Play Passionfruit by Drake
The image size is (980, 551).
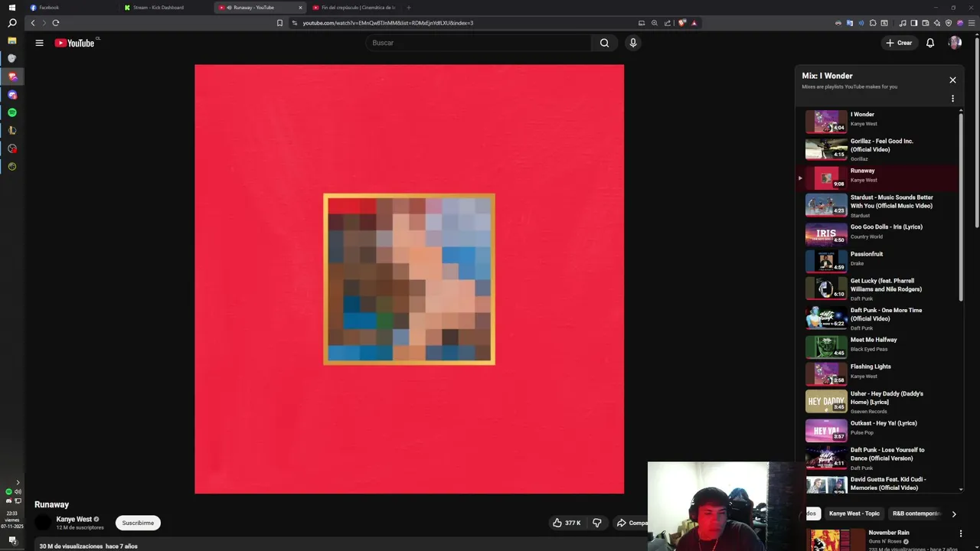[x=877, y=261]
